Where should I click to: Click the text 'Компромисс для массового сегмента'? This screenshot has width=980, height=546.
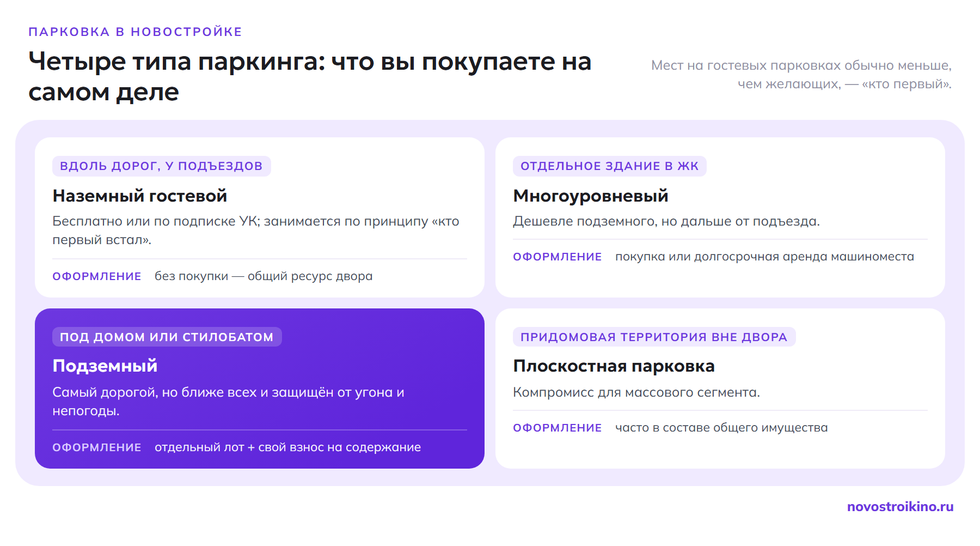coord(636,392)
